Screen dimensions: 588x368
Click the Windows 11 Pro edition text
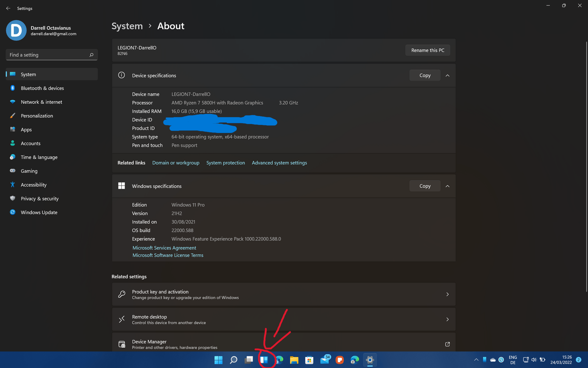tap(188, 205)
